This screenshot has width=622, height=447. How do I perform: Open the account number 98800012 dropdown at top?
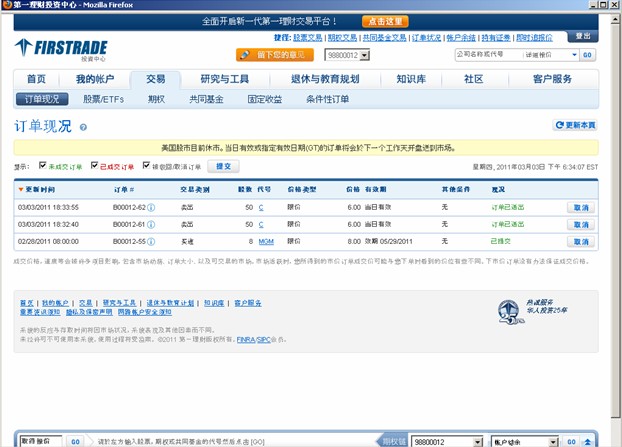(x=365, y=54)
